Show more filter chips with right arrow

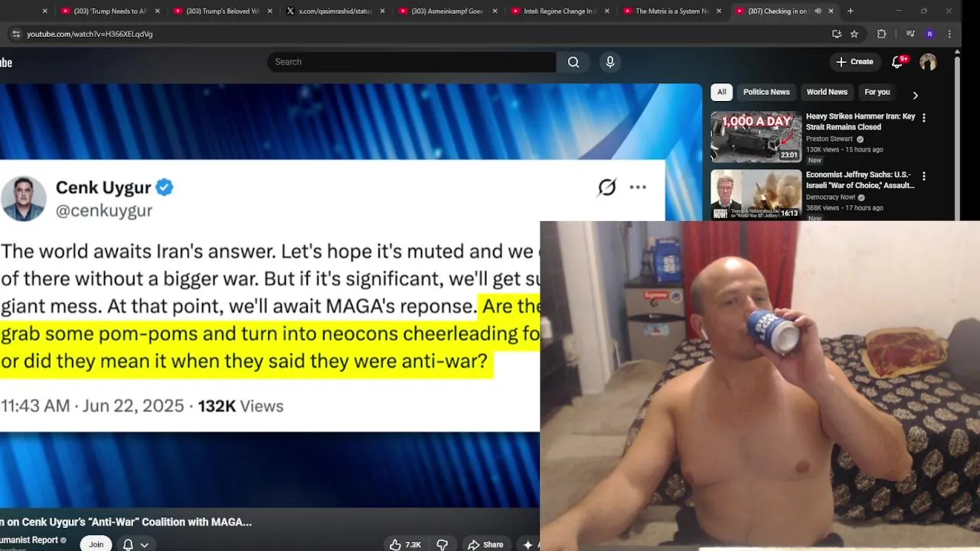pyautogui.click(x=915, y=95)
